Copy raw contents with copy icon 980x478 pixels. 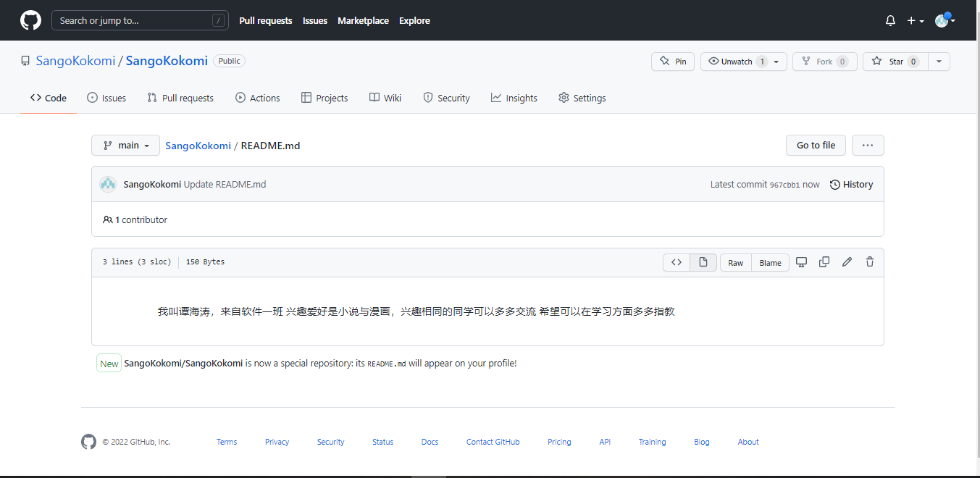click(824, 262)
